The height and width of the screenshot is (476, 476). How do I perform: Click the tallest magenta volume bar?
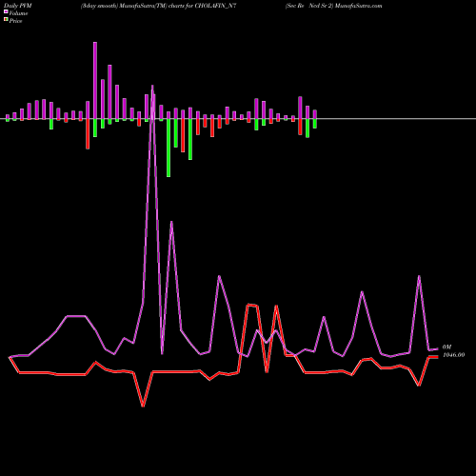(95, 80)
